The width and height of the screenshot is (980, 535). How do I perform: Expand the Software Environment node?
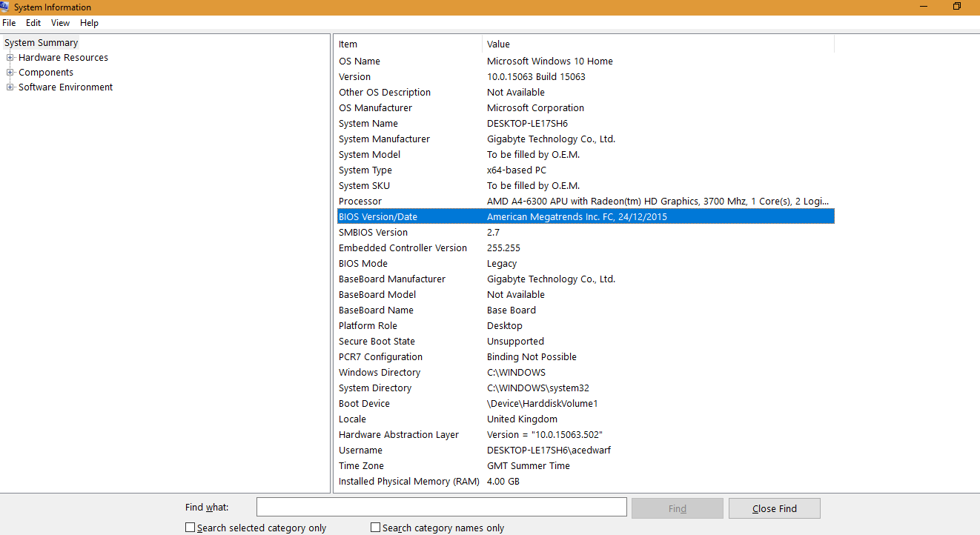tap(10, 87)
